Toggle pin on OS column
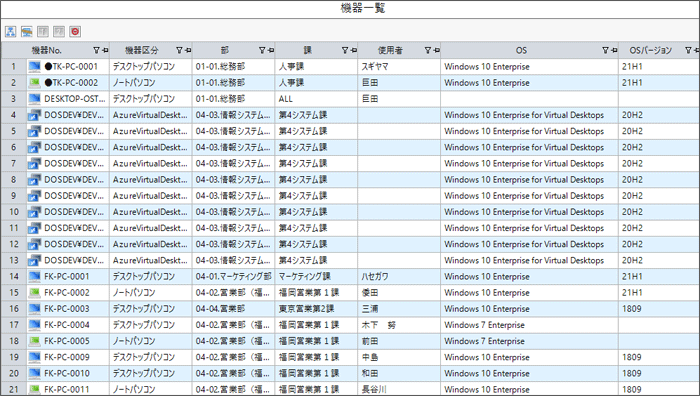The width and height of the screenshot is (700, 396). click(x=614, y=50)
